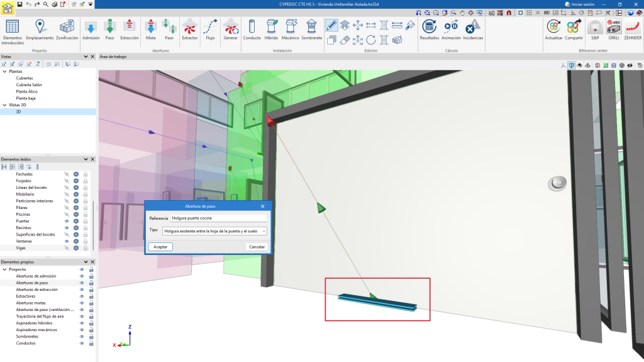Image resolution: width=644 pixels, height=362 pixels.
Task: Toggle visibility of Ventanas row
Action: tap(67, 241)
